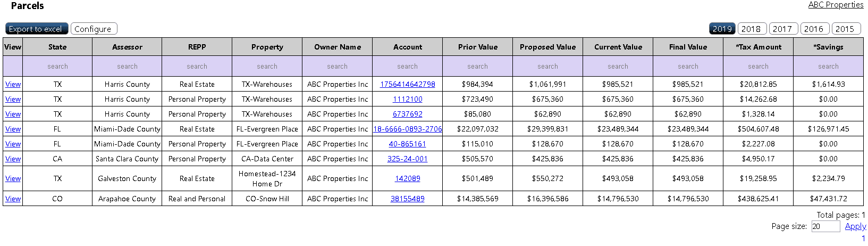Focus the Account column search box

pos(407,67)
